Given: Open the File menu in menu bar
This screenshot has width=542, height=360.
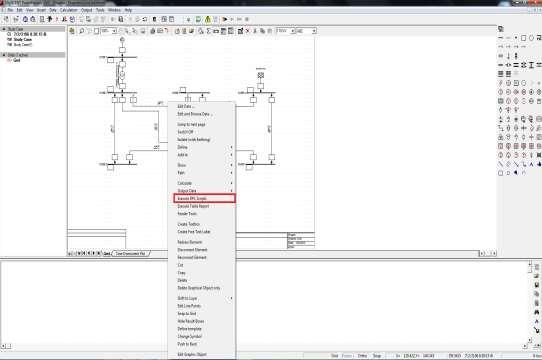Looking at the screenshot, I should (x=10, y=10).
